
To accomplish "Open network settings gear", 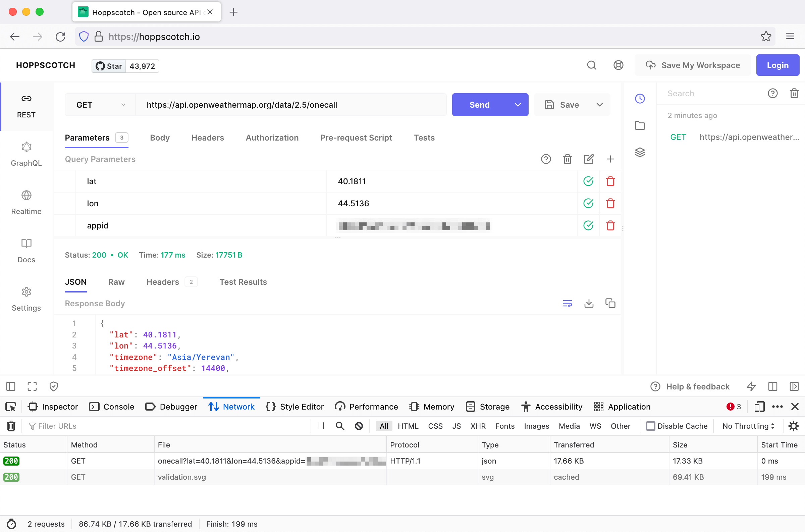I will [793, 426].
